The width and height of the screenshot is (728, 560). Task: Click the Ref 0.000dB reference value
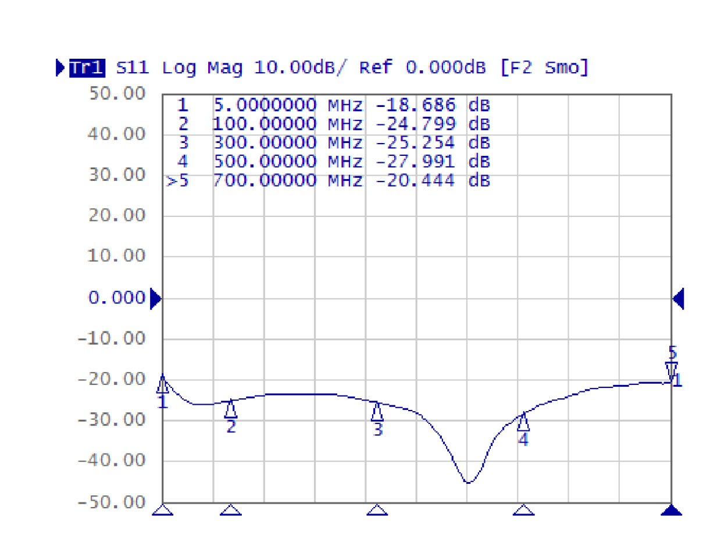point(422,68)
